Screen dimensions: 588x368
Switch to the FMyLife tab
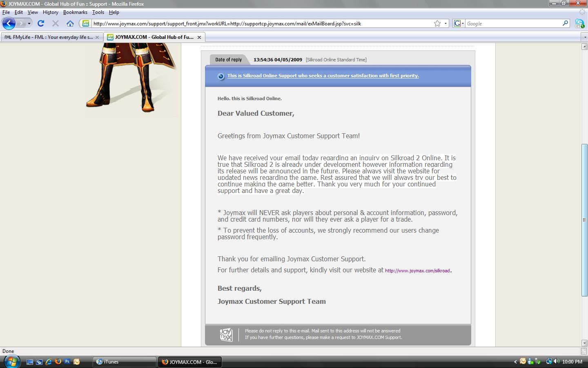point(49,37)
